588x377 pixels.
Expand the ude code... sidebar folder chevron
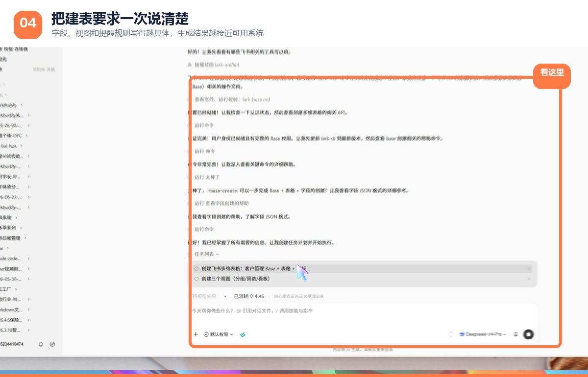[28, 259]
